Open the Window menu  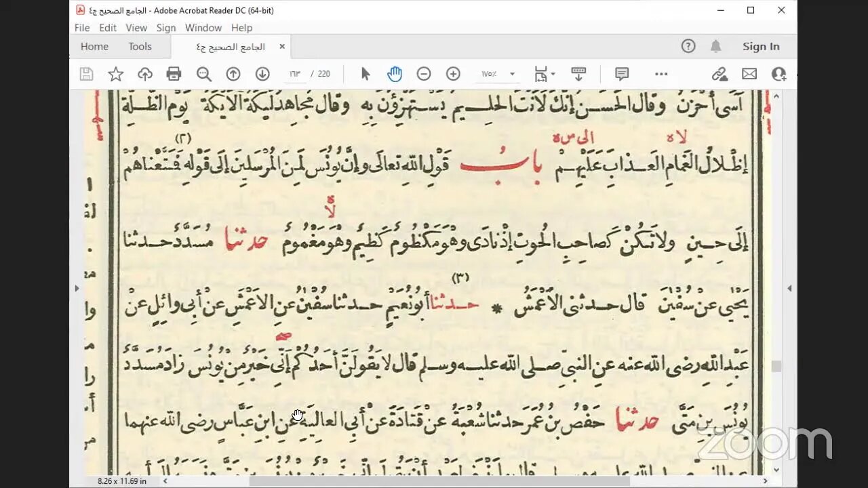click(203, 28)
